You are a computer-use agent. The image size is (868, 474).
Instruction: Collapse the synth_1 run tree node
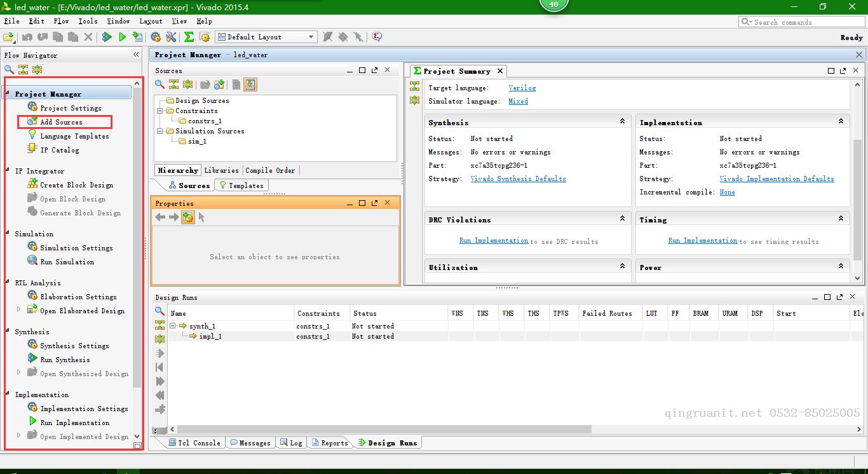pyautogui.click(x=172, y=326)
